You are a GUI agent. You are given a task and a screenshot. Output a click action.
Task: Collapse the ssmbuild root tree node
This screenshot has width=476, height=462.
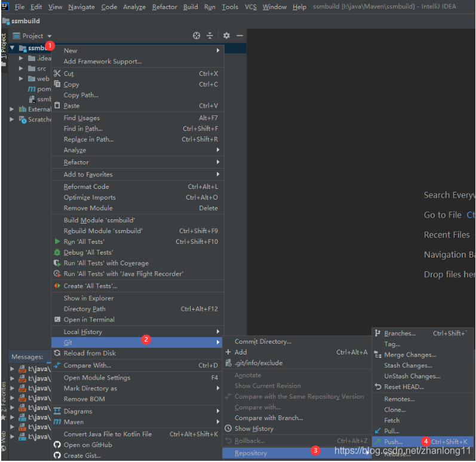(12, 48)
